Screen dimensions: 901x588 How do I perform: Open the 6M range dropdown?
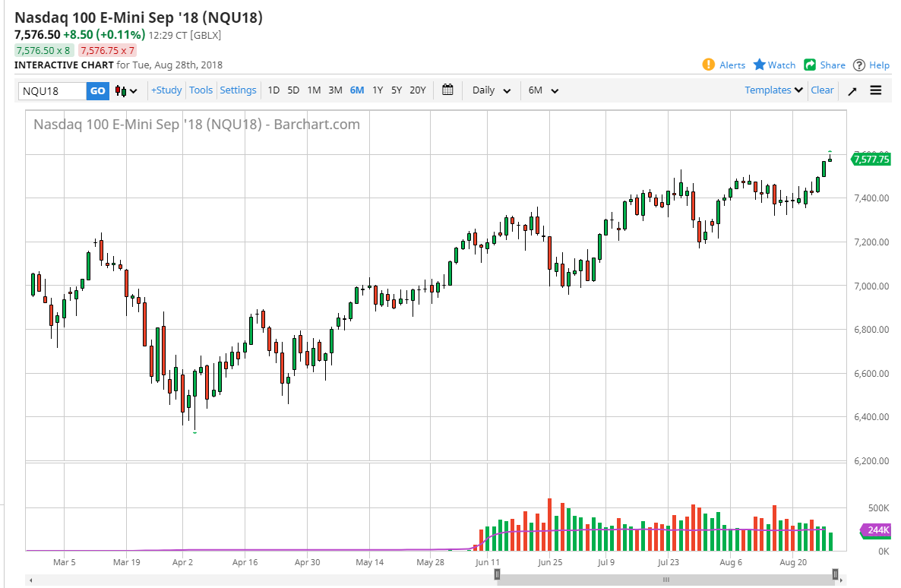tap(542, 90)
